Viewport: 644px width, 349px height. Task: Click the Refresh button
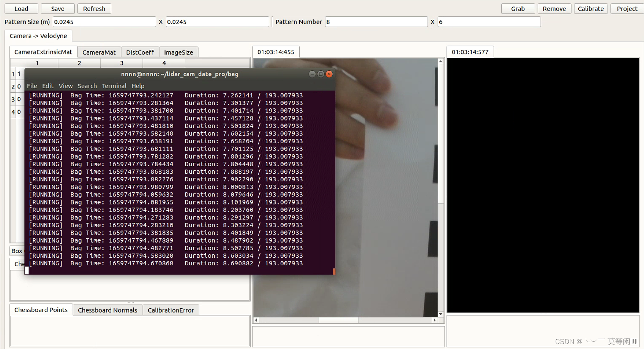point(94,9)
